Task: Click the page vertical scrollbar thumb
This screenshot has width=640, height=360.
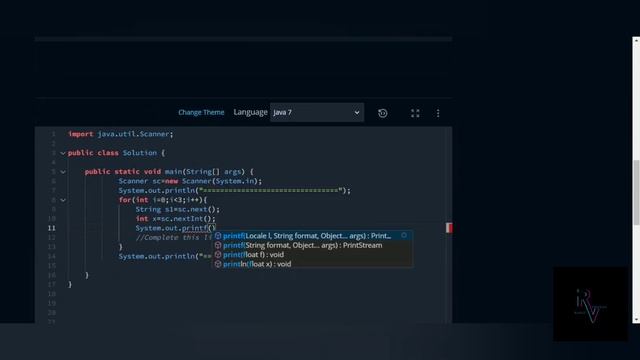Action: pos(636,192)
